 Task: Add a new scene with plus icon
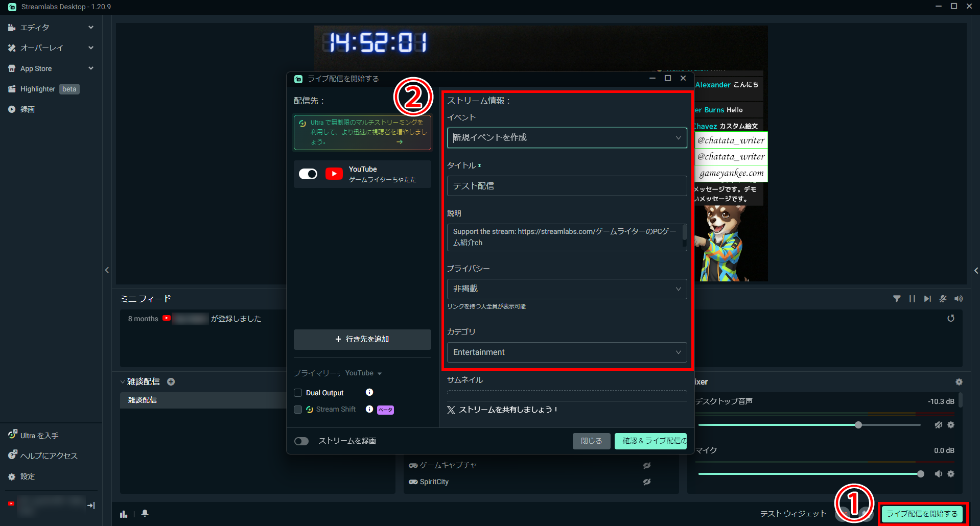171,382
